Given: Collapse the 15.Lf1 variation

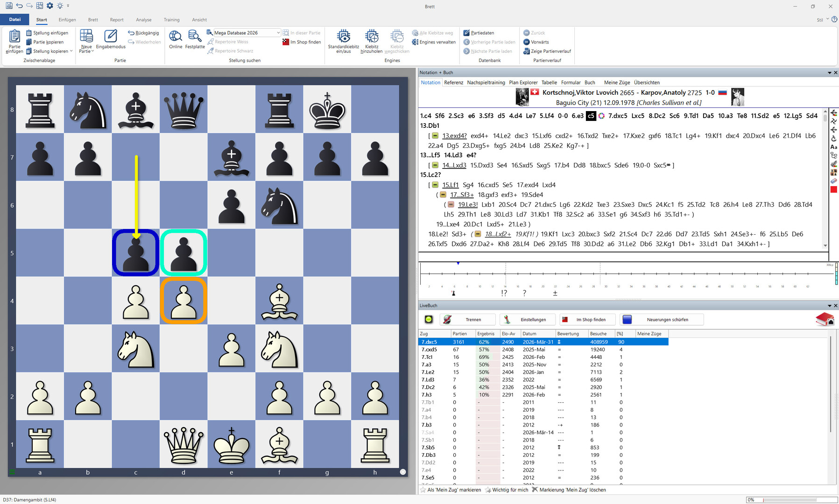Looking at the screenshot, I should tap(435, 185).
